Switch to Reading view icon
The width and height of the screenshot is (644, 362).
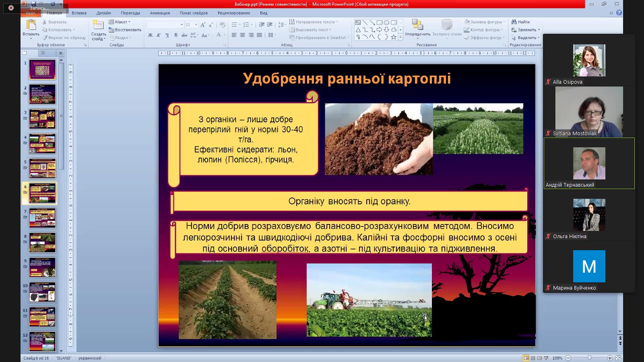[x=540, y=358]
